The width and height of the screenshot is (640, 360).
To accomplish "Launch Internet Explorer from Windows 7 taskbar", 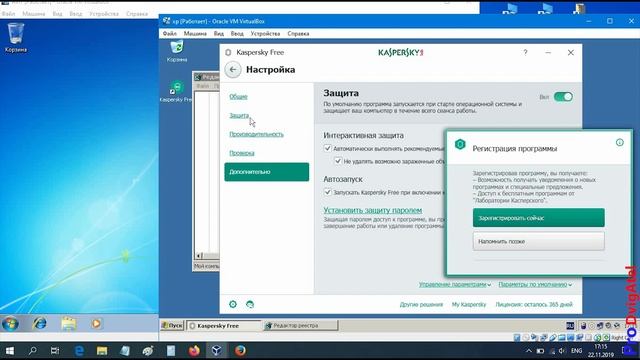I will click(x=39, y=324).
